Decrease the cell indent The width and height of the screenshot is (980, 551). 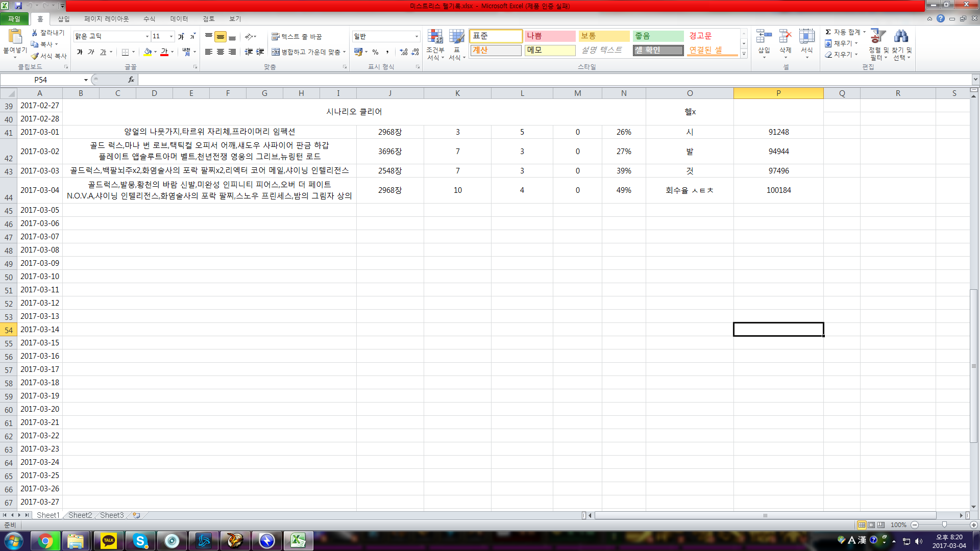tap(249, 52)
